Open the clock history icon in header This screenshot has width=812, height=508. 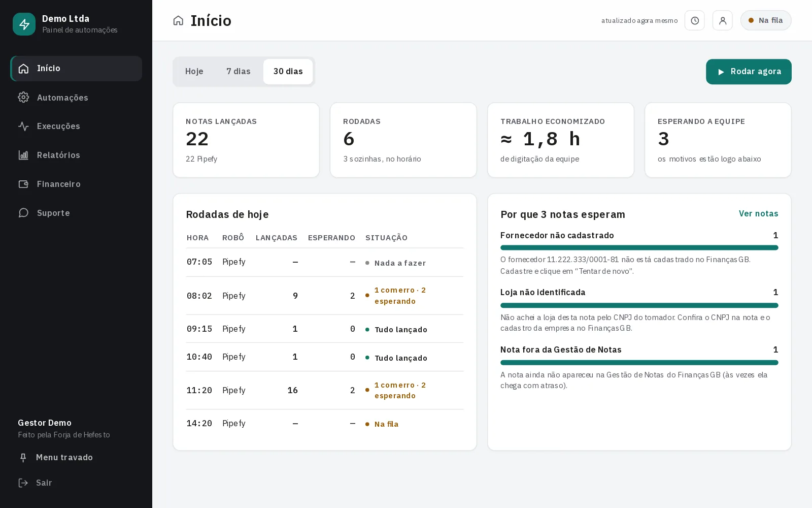pyautogui.click(x=695, y=20)
